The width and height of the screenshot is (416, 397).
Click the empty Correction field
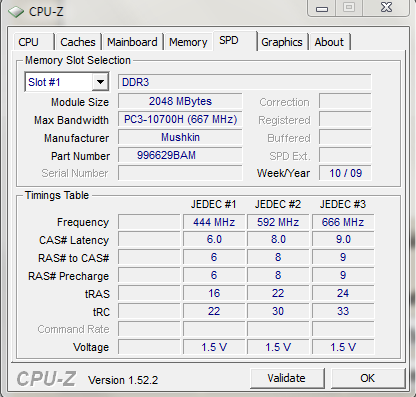(x=345, y=101)
